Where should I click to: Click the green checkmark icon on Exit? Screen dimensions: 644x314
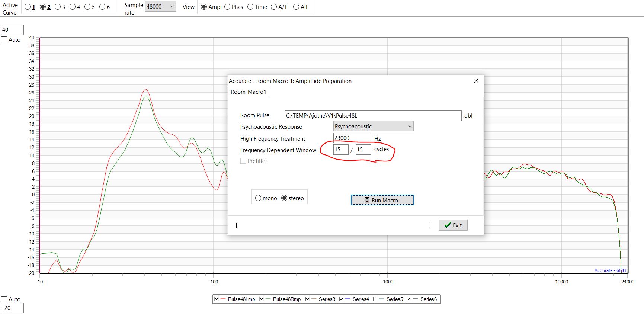coord(448,225)
